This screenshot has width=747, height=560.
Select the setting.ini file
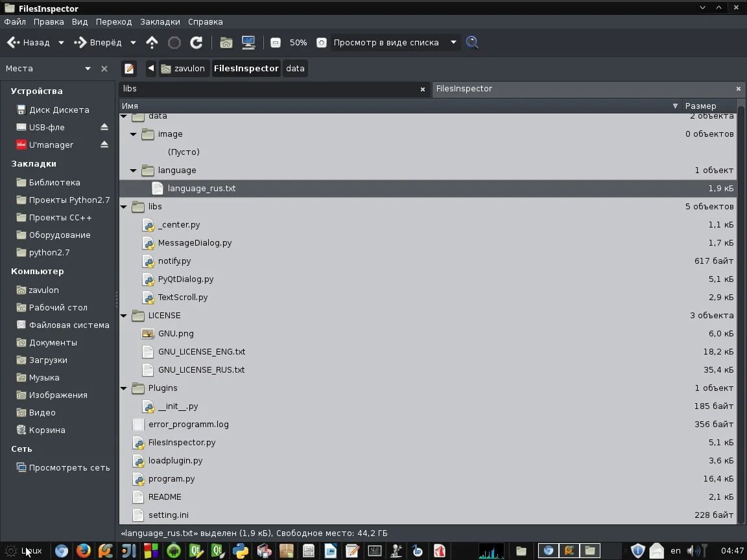(428, 515)
